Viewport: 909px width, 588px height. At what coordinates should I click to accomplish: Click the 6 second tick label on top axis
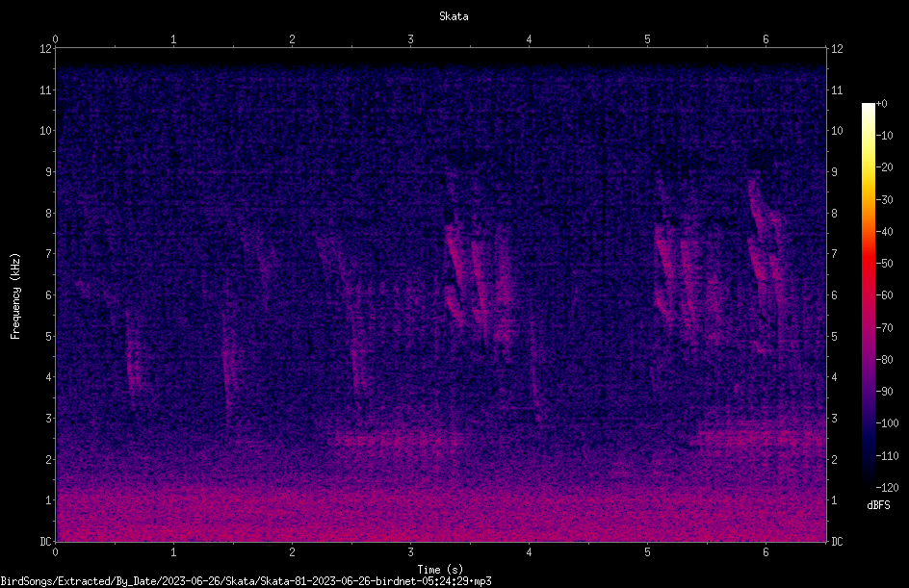(x=766, y=39)
